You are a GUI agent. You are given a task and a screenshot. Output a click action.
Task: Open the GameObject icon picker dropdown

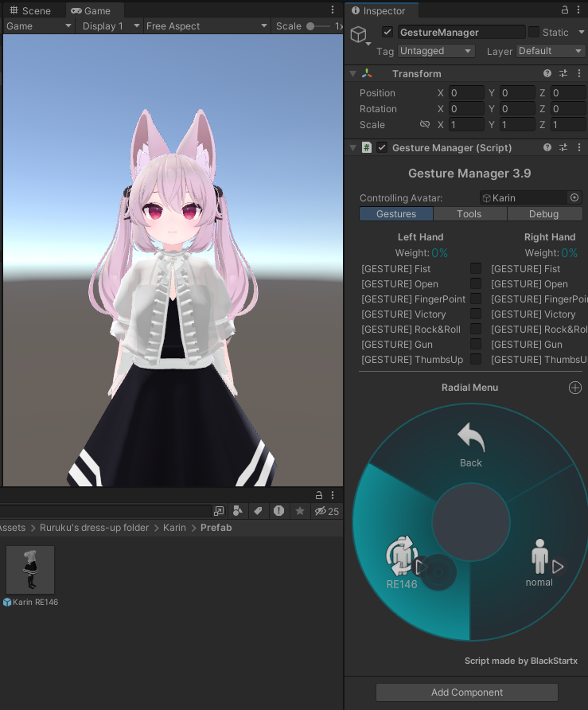pos(368,44)
